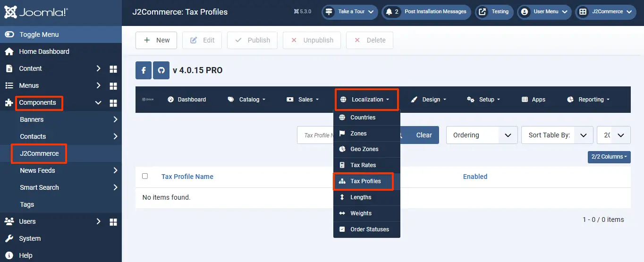Click the Dashboard gauge icon
644x262 pixels.
[x=171, y=100]
